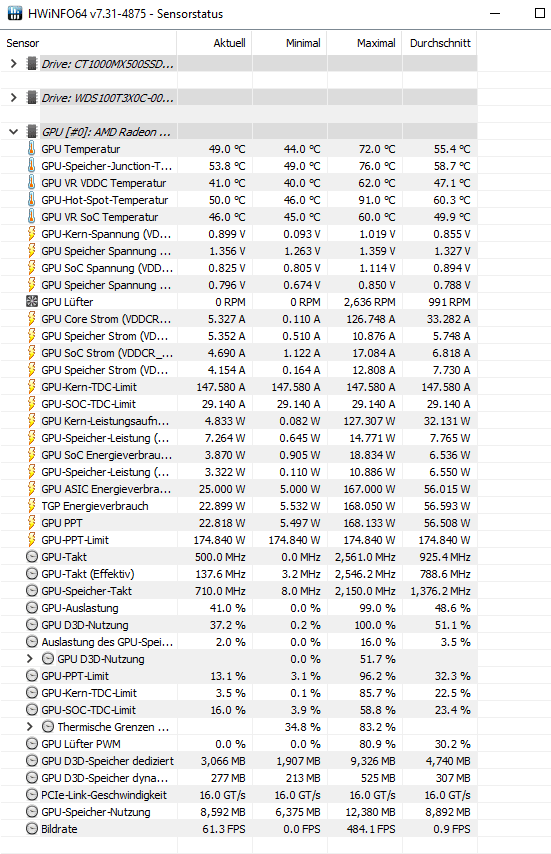The width and height of the screenshot is (551, 854).
Task: Click the 9,326 MB dedicated memory maximum
Action: [x=371, y=761]
